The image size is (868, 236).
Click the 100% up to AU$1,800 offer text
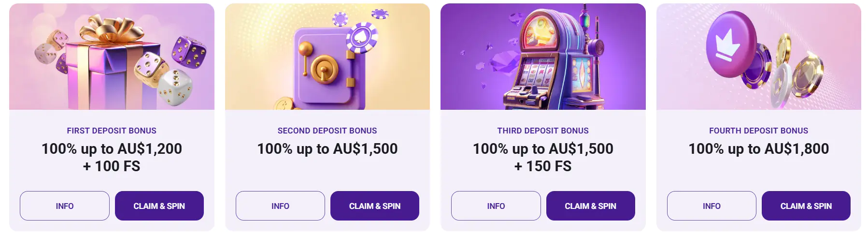click(758, 148)
